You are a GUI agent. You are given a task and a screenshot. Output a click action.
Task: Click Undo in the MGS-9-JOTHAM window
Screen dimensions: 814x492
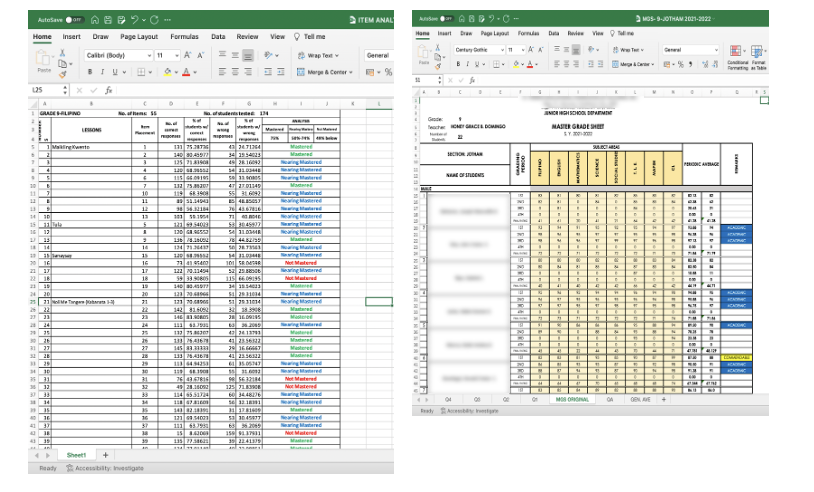click(491, 19)
